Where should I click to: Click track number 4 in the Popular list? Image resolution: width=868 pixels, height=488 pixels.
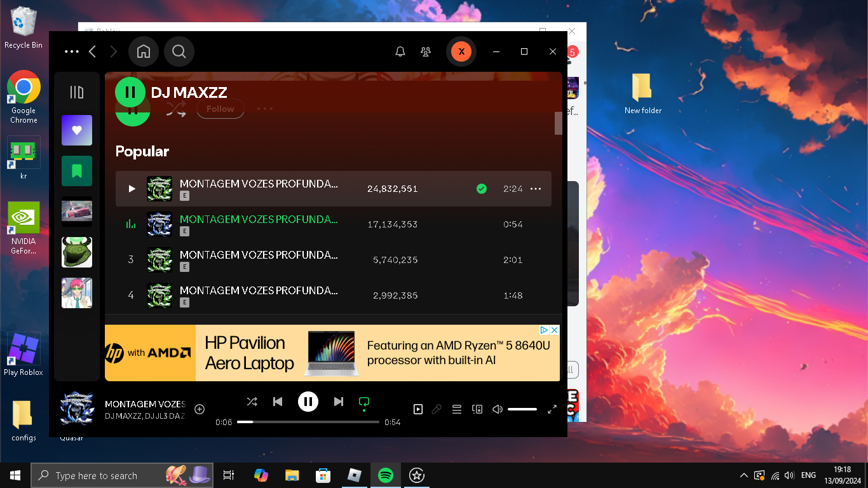pyautogui.click(x=131, y=295)
